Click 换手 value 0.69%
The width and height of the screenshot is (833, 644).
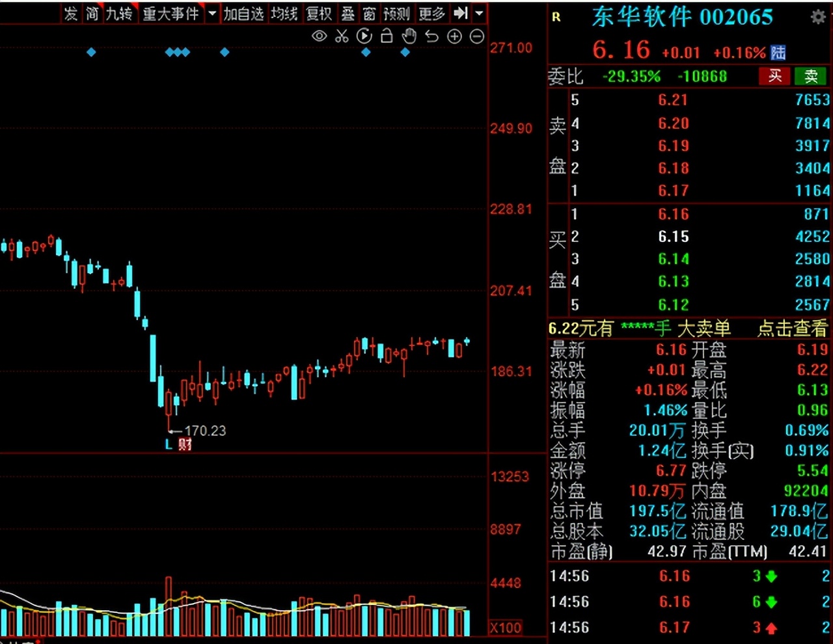click(x=807, y=430)
